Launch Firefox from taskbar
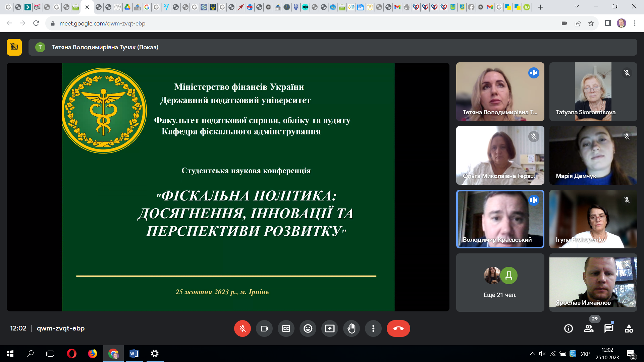 coord(92,354)
